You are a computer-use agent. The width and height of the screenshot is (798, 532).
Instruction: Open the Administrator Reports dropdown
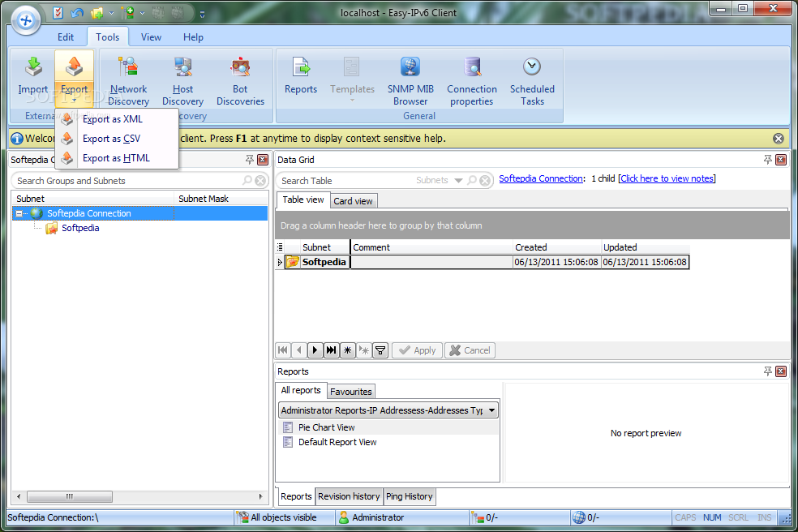pos(492,410)
